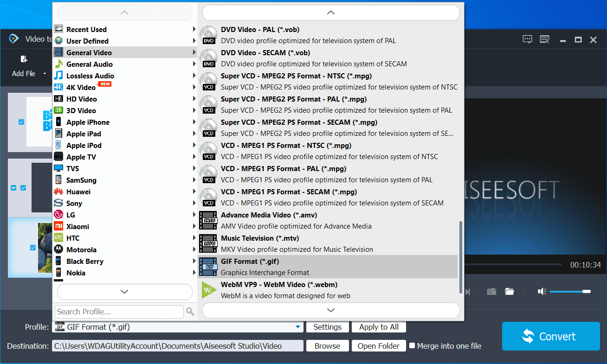Click the feedback chat icon in title bar
This screenshot has width=607, height=364.
tap(527, 39)
